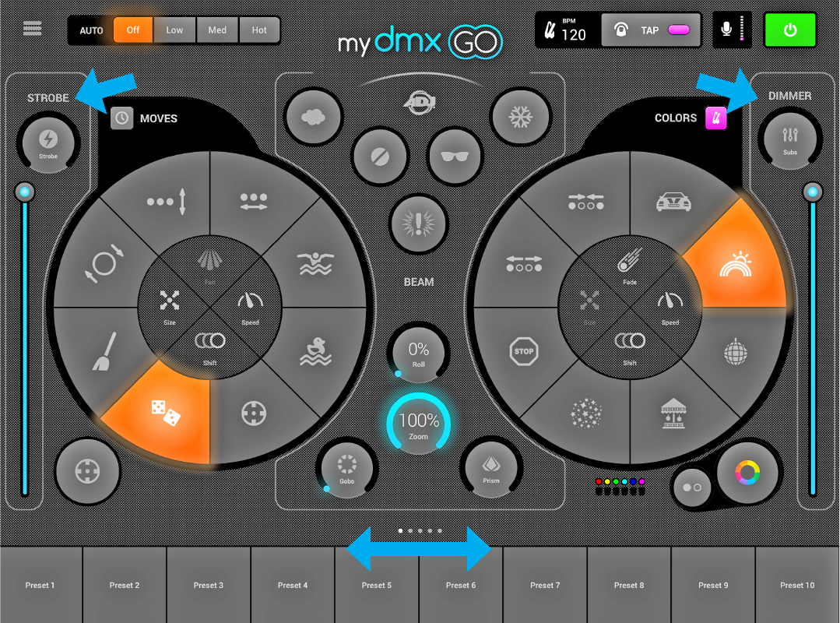Click the Prism knob
This screenshot has height=623, width=840.
pyautogui.click(x=490, y=469)
